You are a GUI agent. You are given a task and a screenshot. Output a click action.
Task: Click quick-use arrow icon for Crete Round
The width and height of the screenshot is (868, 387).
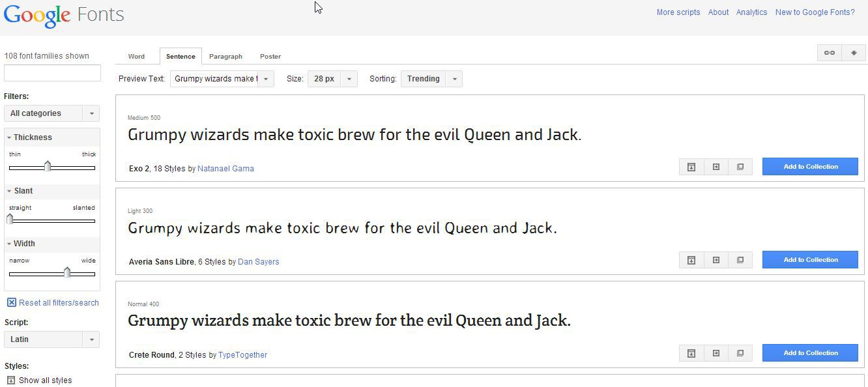[x=716, y=353]
